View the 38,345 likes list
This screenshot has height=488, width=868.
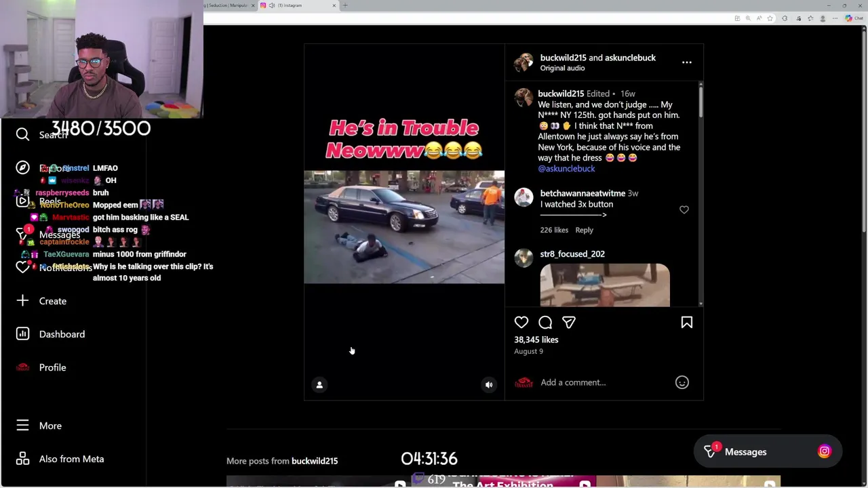tap(536, 340)
